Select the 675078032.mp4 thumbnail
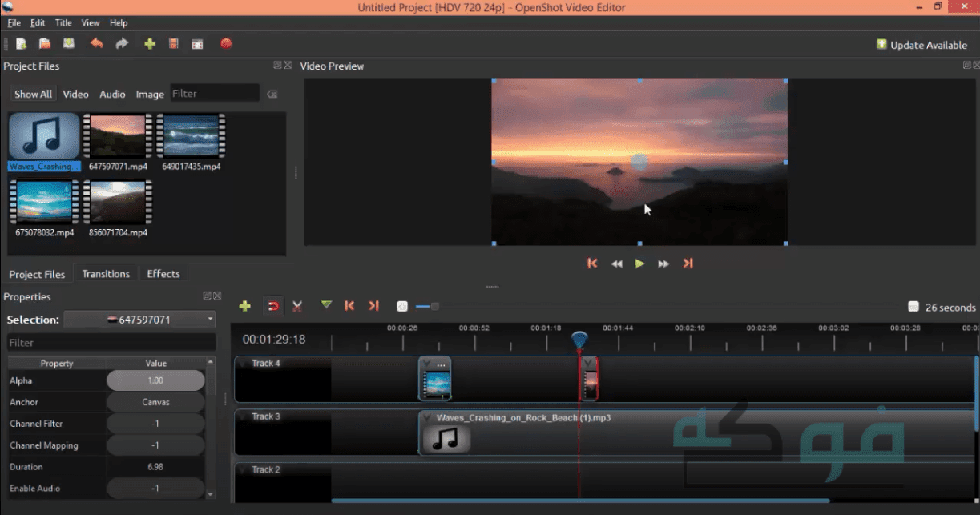The height and width of the screenshot is (515, 980). (44, 202)
